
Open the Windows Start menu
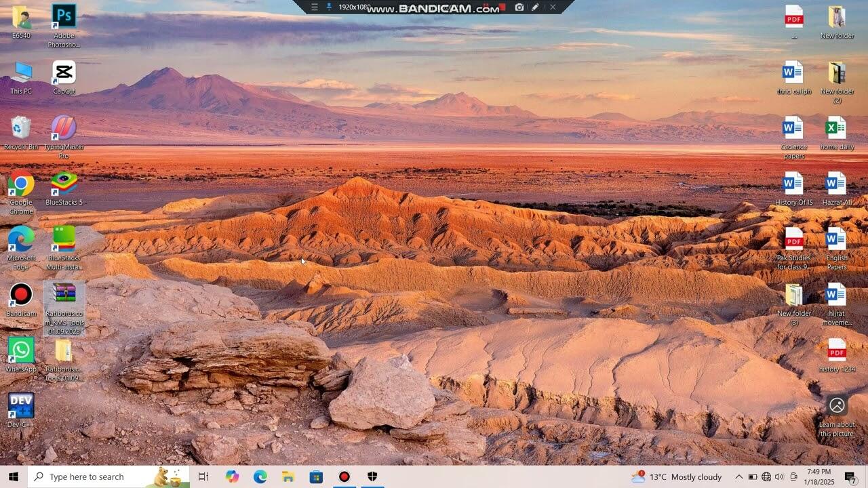click(14, 477)
